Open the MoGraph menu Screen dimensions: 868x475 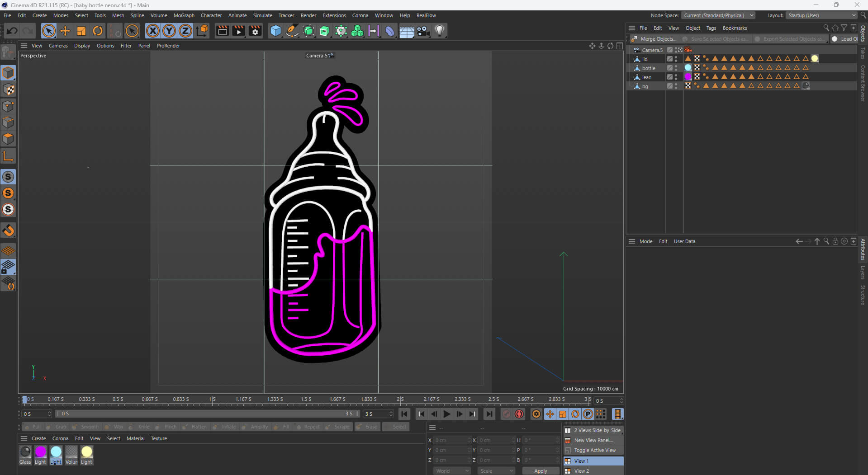click(x=184, y=15)
